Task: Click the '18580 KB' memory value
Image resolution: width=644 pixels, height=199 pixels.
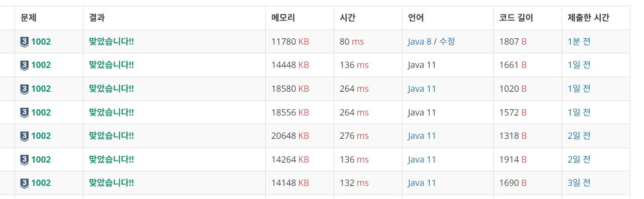Action: 290,89
